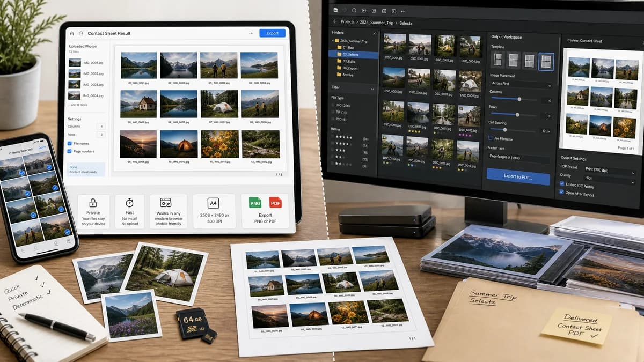This screenshot has height=362, width=644.
Task: Choose the second template layout icon
Action: [514, 60]
